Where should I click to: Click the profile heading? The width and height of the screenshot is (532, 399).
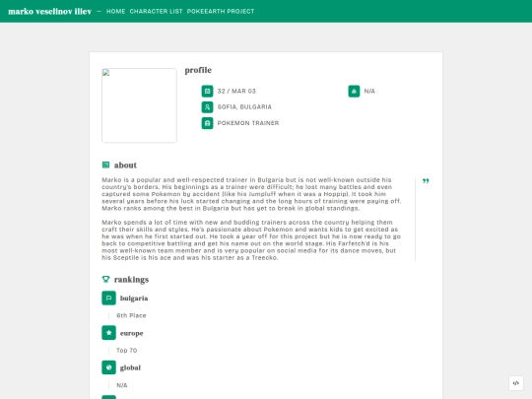tap(198, 70)
